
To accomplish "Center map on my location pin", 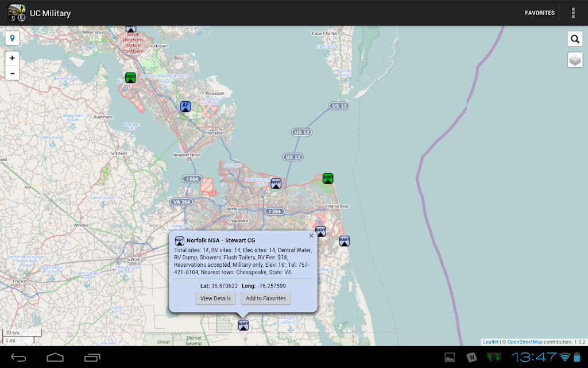I will point(13,38).
